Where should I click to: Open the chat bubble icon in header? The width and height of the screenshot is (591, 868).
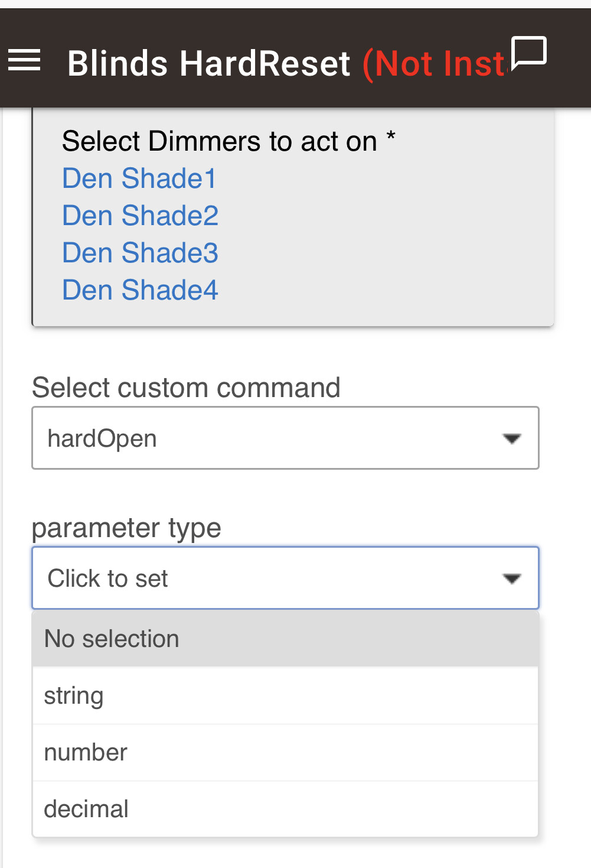(x=528, y=53)
